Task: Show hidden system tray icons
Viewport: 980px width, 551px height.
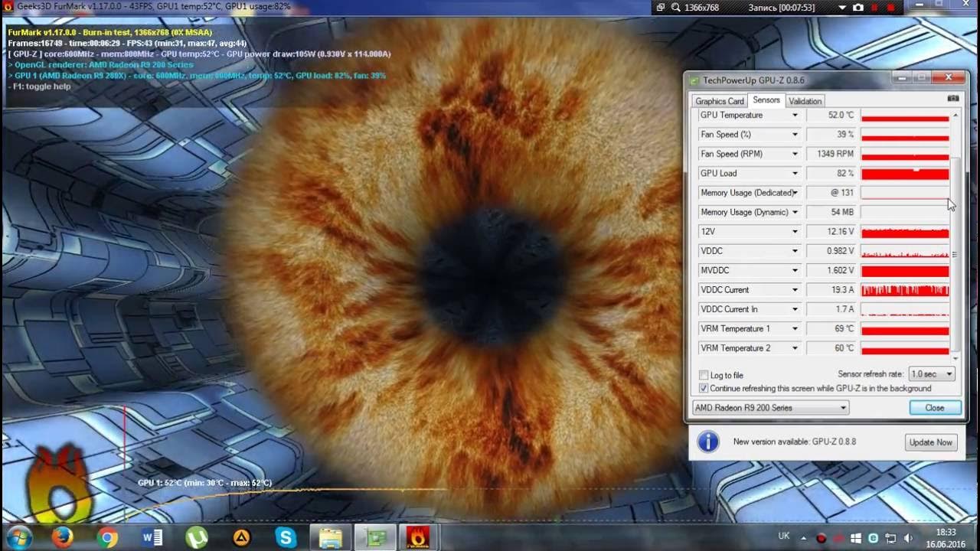Action: click(x=803, y=538)
